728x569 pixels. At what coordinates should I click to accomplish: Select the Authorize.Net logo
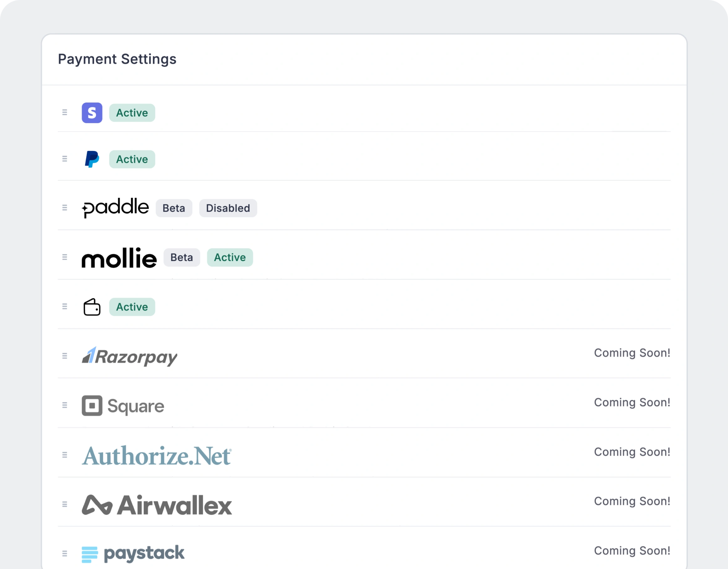(157, 456)
